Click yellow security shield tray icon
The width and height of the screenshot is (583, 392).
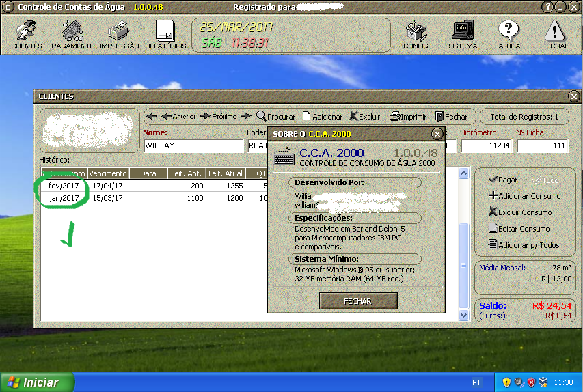[x=506, y=382]
